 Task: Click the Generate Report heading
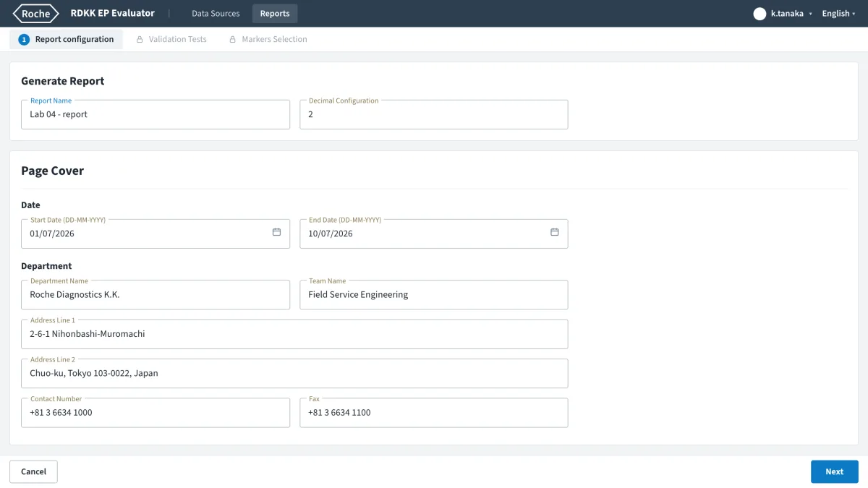[63, 81]
